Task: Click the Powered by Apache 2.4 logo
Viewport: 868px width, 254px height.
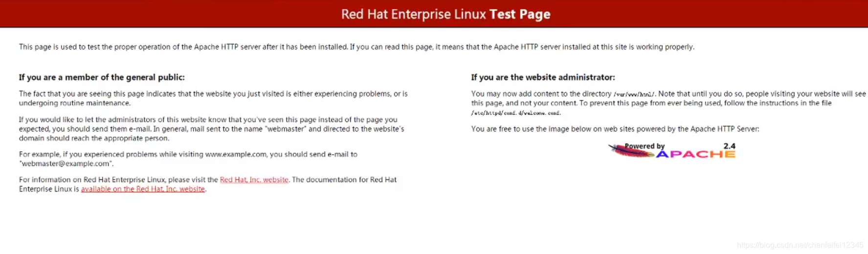Action: point(672,150)
